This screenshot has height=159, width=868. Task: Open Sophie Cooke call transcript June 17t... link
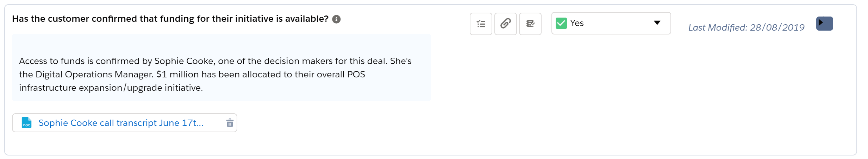tap(121, 123)
